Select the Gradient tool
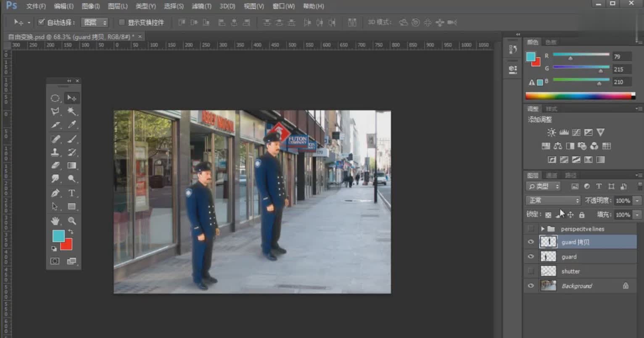This screenshot has height=338, width=644. point(72,166)
